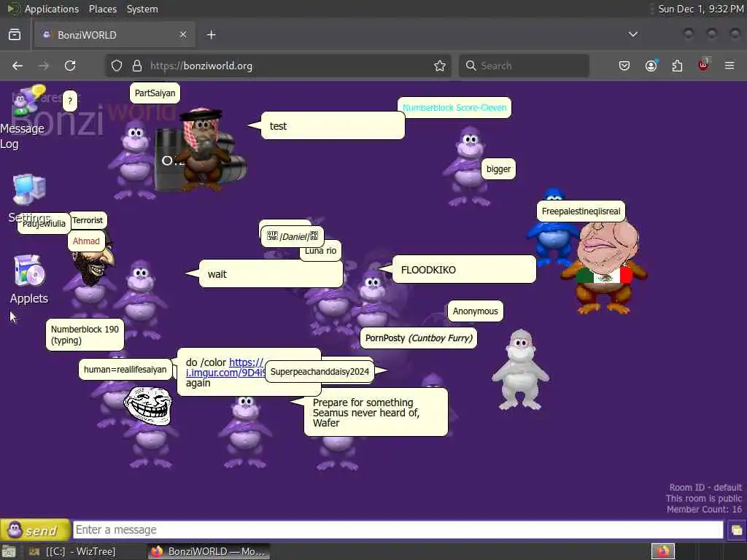Image resolution: width=747 pixels, height=560 pixels.
Task: Click the human=reallifesaiyan name tag
Action: click(x=125, y=370)
